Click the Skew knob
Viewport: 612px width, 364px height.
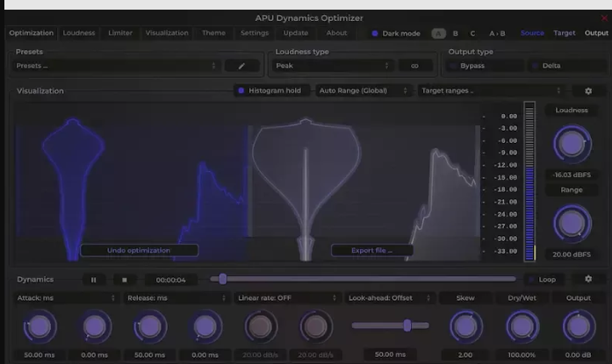pos(465,326)
